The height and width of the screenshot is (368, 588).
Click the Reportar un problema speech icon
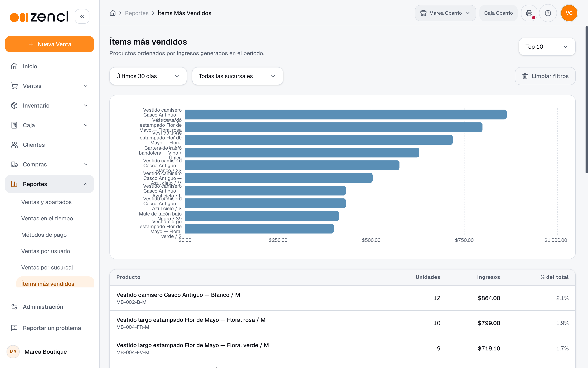[x=14, y=328]
